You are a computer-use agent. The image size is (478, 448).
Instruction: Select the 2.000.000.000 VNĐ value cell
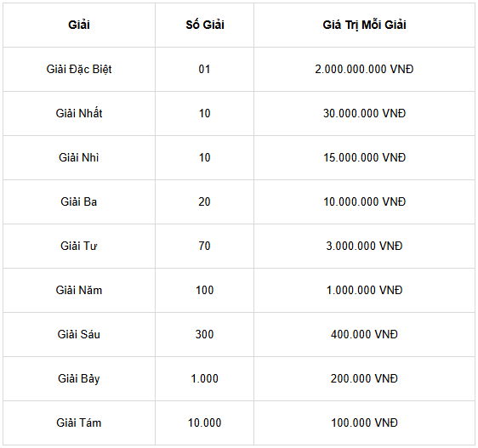[x=364, y=69]
